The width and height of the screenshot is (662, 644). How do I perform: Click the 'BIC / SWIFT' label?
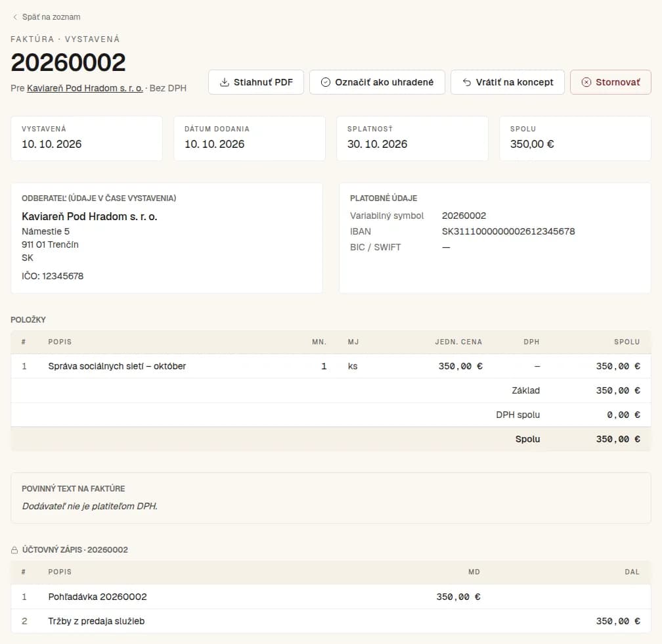click(376, 247)
